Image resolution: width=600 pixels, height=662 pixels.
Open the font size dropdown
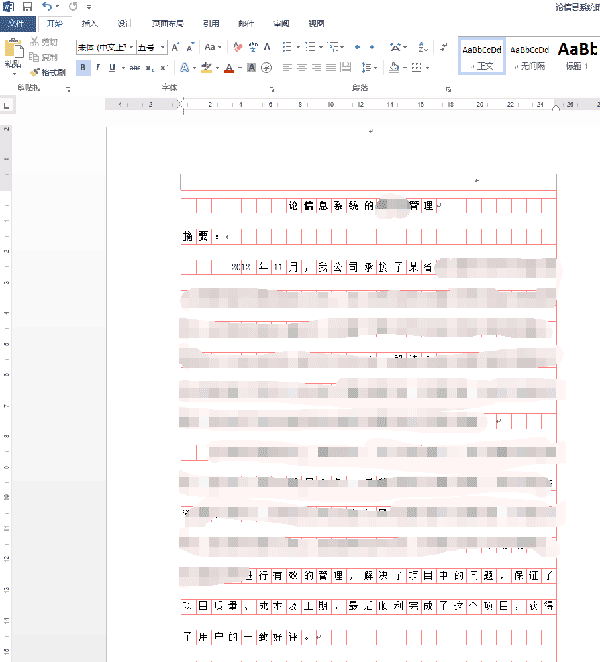pyautogui.click(x=162, y=48)
